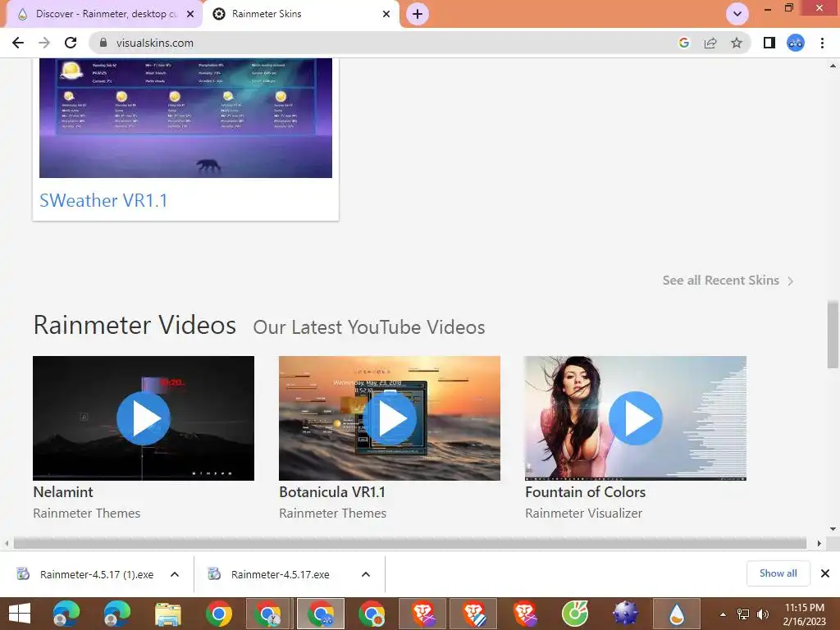This screenshot has width=840, height=630.
Task: Open the Nelamint title link
Action: 63,492
